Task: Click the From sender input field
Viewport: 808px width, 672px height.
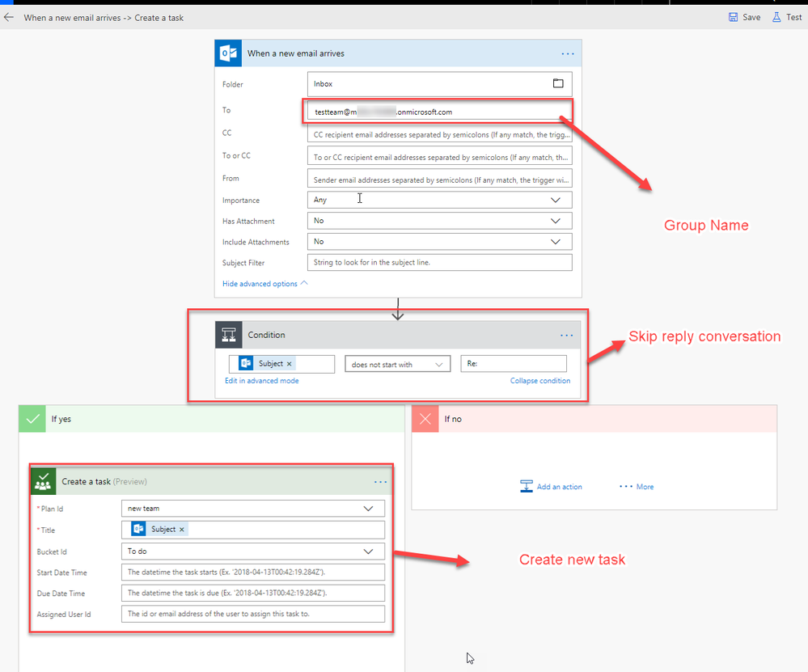Action: [x=439, y=180]
